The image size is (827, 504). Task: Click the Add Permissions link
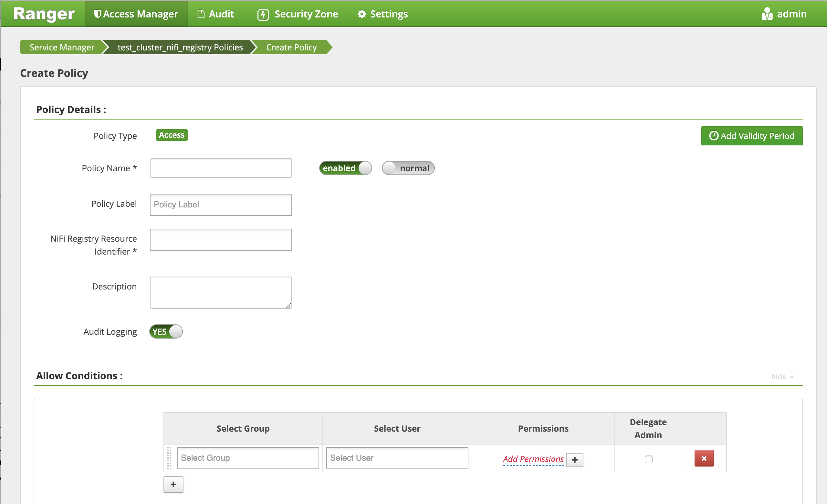pos(533,459)
